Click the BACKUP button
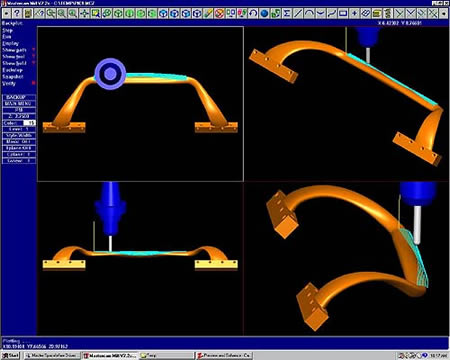The width and height of the screenshot is (450, 360). click(19, 97)
